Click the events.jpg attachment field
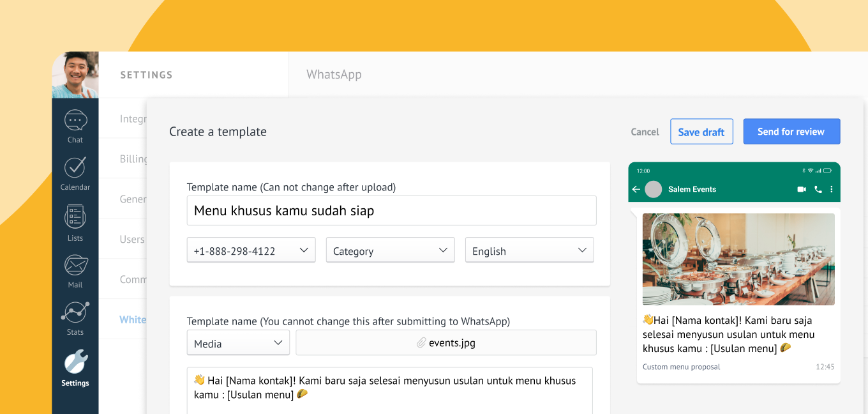This screenshot has width=868, height=414. 446,343
